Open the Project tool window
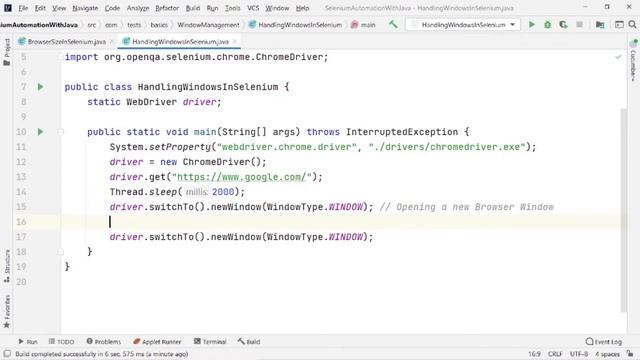The width and height of the screenshot is (640, 360). click(x=7, y=52)
